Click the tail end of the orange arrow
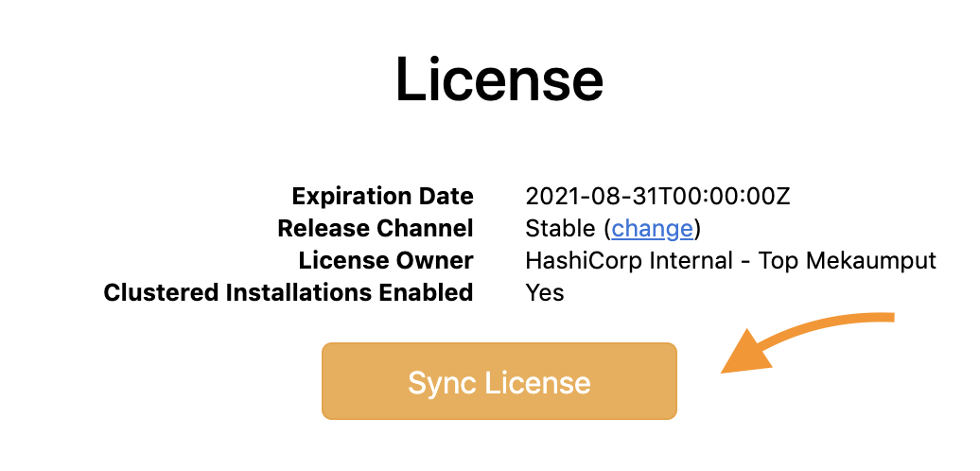This screenshot has width=980, height=471. point(887,318)
